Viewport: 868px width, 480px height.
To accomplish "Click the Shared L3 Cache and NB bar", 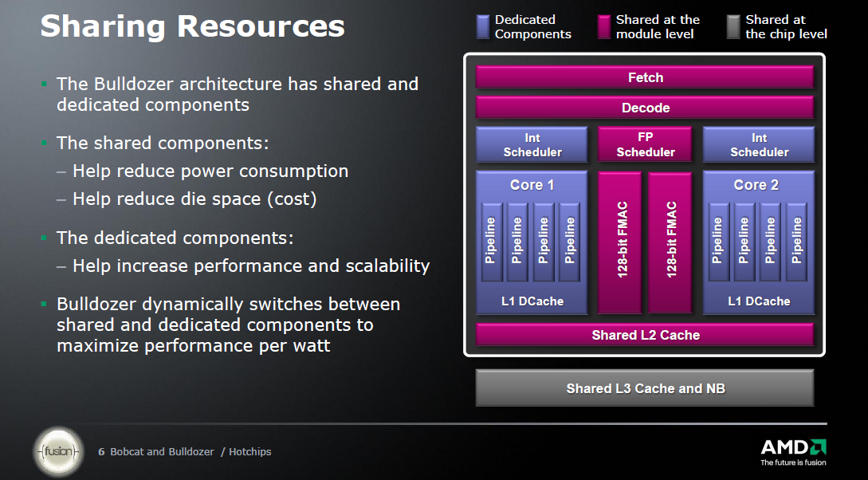I will [x=645, y=388].
